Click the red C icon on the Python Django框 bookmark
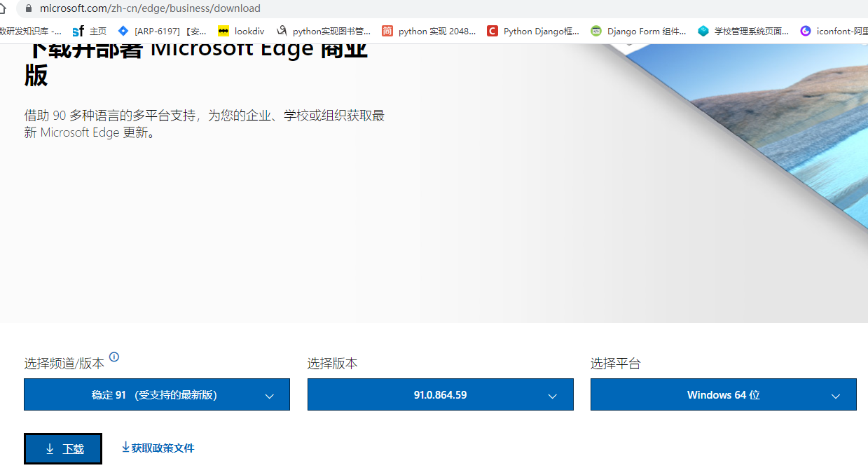The width and height of the screenshot is (868, 475). point(492,30)
